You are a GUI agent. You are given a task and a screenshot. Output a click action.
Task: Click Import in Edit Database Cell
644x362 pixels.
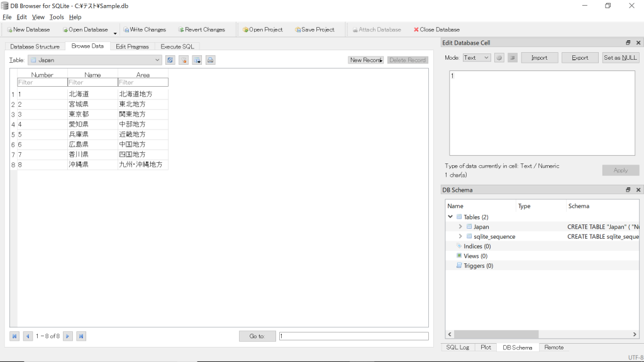coord(539,58)
